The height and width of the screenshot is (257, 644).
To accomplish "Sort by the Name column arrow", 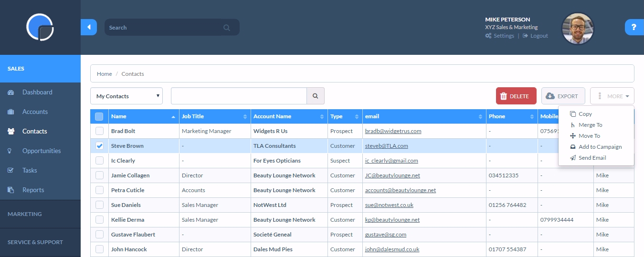I will coord(173,117).
